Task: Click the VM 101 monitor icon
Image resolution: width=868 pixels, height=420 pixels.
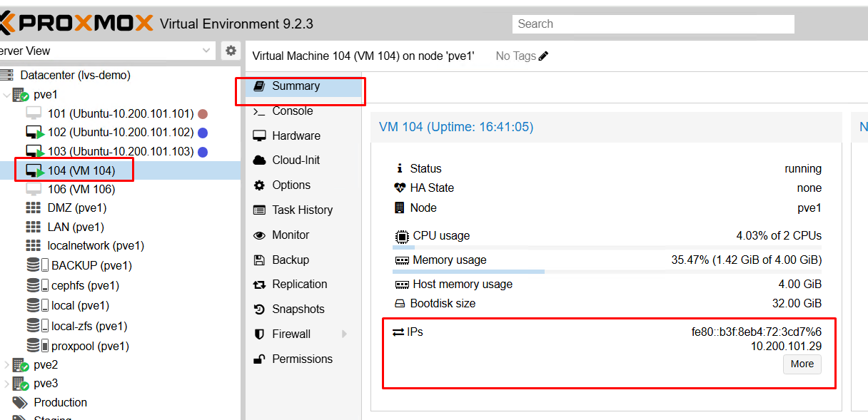Action: (x=34, y=113)
